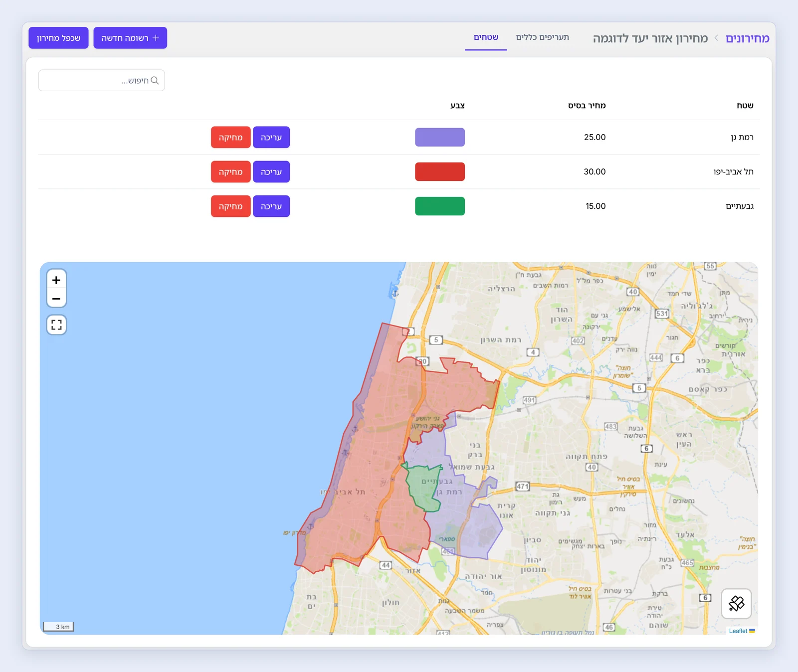Open the תעריפים כללים tab
This screenshot has height=672, width=798.
pos(542,37)
